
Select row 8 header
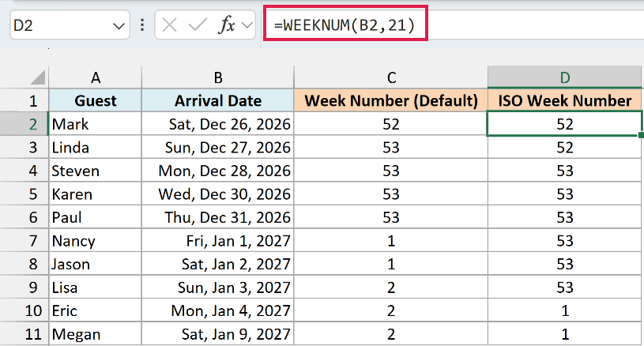point(24,264)
